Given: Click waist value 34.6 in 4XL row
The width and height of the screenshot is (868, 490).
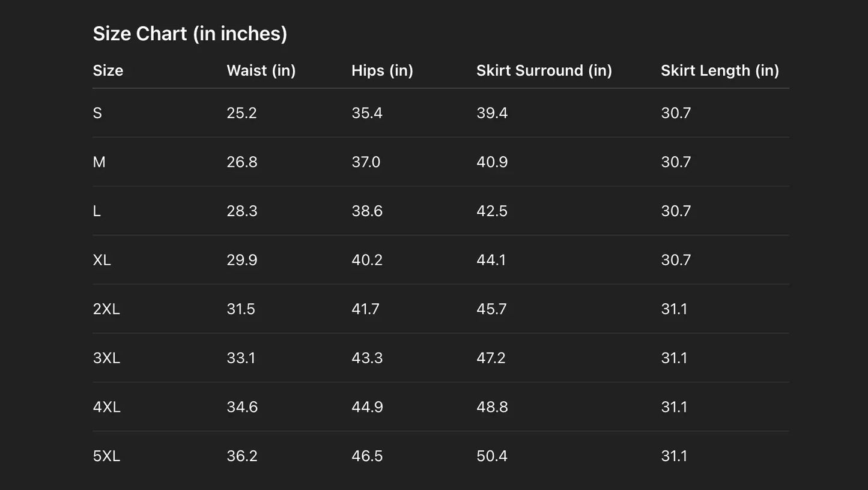Looking at the screenshot, I should pyautogui.click(x=242, y=407).
